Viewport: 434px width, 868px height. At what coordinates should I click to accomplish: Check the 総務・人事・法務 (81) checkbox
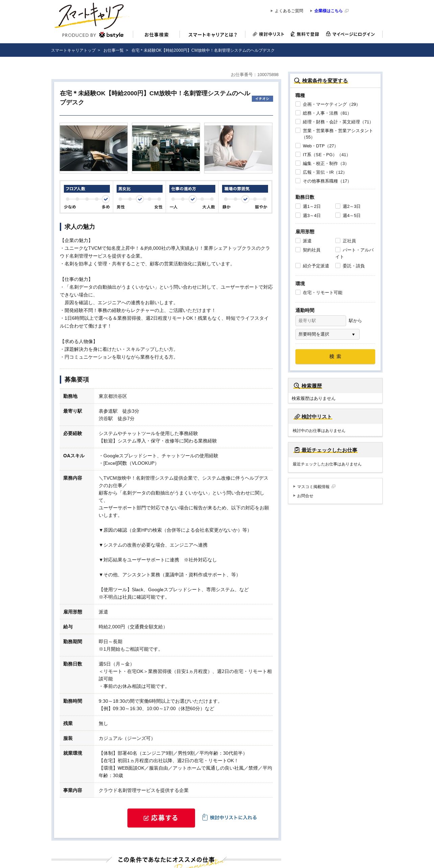click(x=298, y=113)
